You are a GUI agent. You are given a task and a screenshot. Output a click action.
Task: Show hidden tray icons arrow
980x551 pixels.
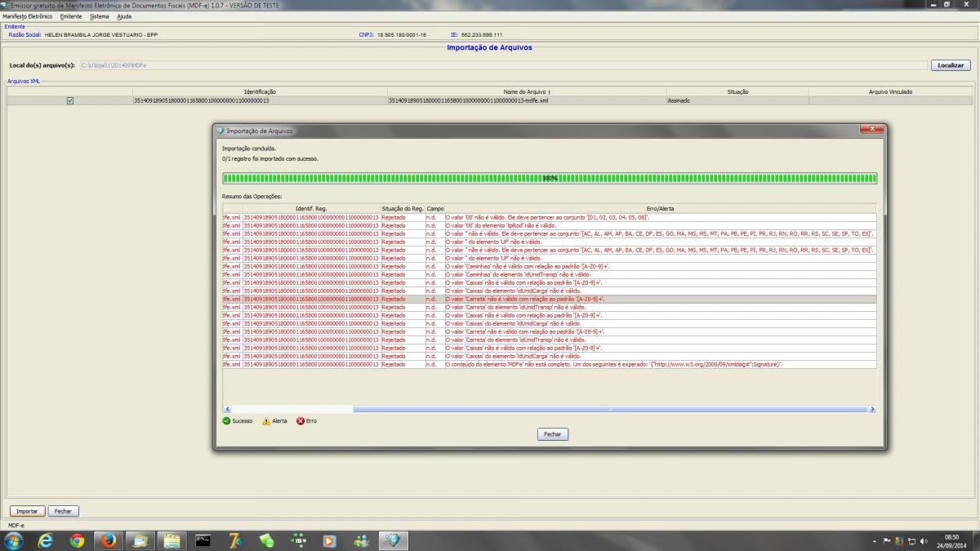[875, 541]
